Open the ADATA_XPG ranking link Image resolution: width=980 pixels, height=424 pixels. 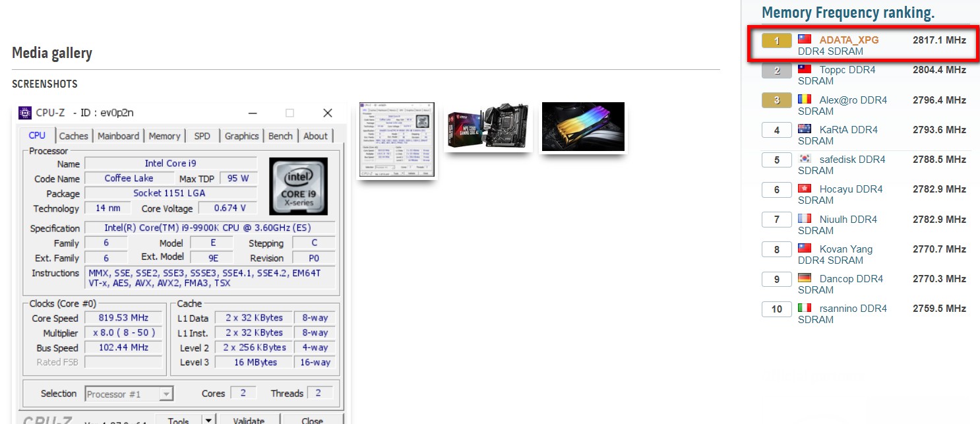[849, 40]
